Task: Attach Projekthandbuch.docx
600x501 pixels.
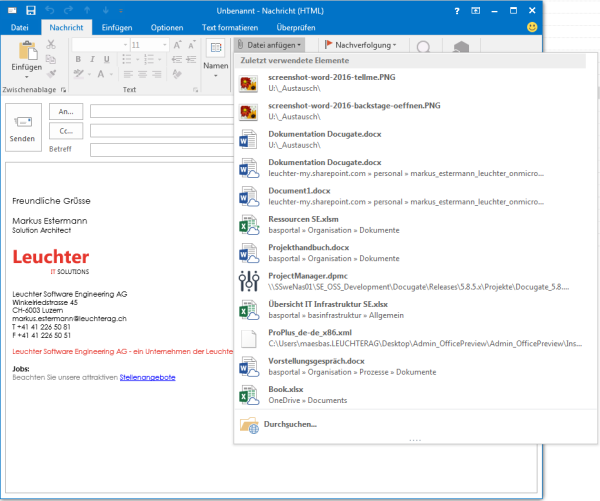Action: pyautogui.click(x=415, y=253)
